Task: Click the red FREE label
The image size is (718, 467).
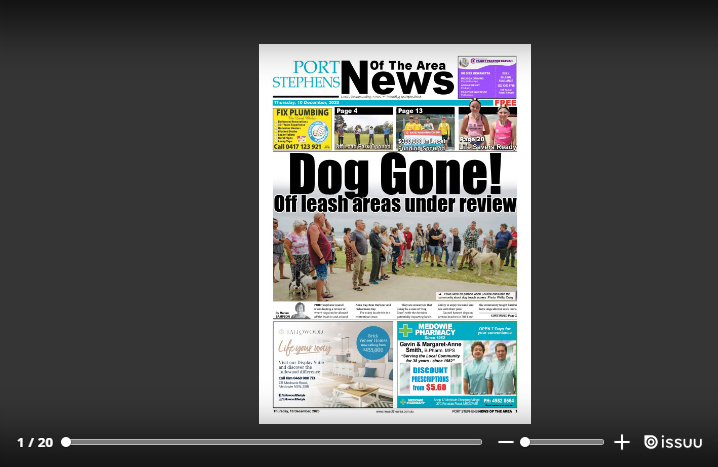Action: click(505, 103)
